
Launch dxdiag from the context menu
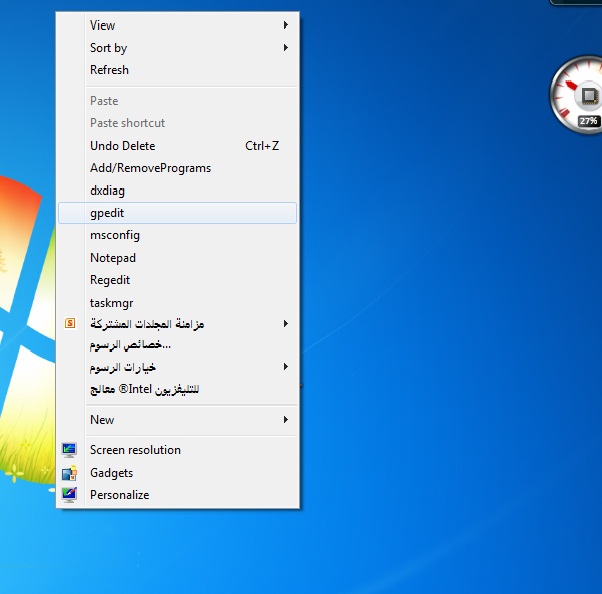(x=177, y=190)
